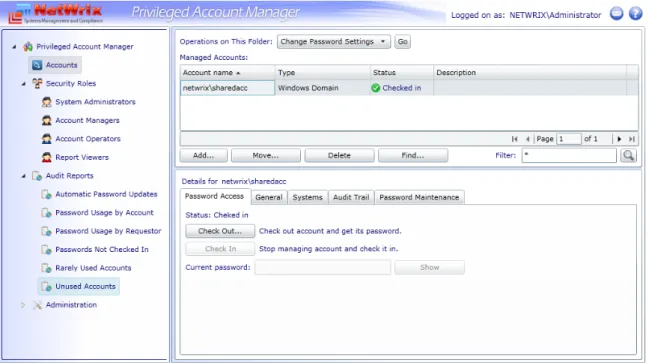Click the Rarely Used Accounts report icon

tap(47, 268)
